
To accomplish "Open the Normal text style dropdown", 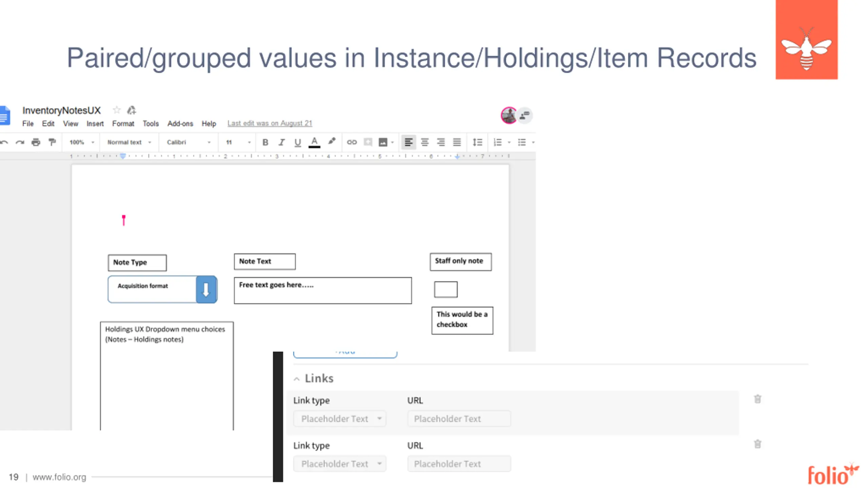I will 129,142.
